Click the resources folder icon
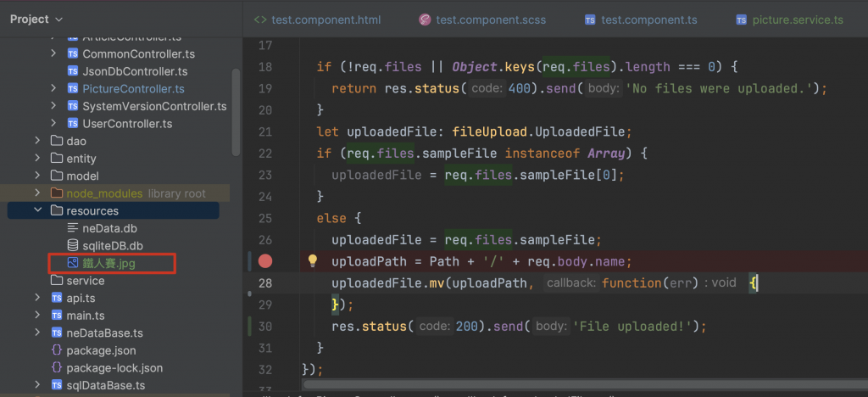868x397 pixels. click(x=57, y=210)
